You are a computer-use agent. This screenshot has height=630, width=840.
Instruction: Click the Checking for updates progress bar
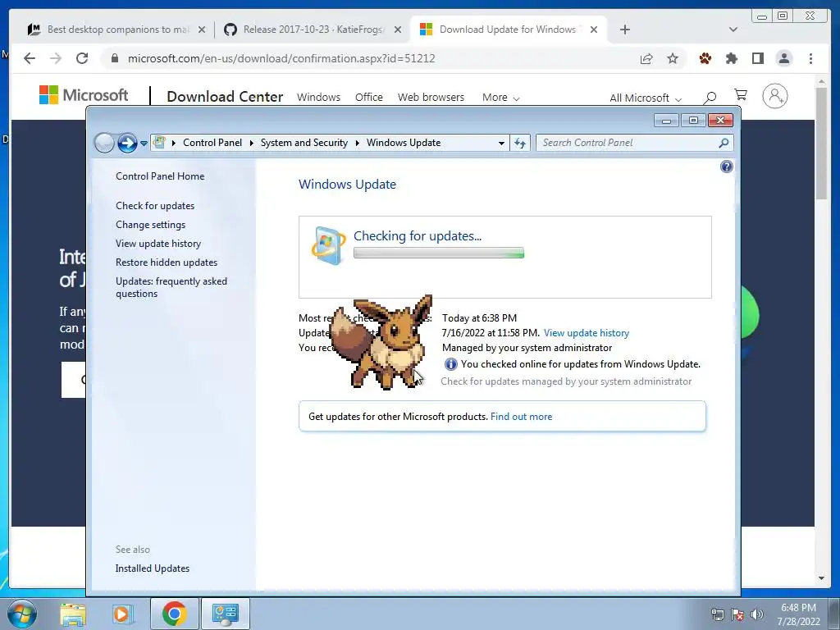(439, 253)
